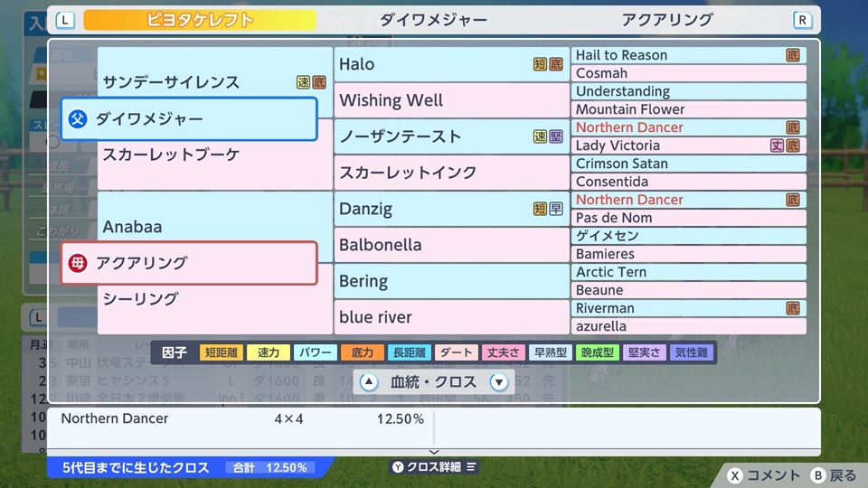Image resolution: width=868 pixels, height=488 pixels.
Task: Select ノーザンテースト in the pedigree
Action: 451,136
